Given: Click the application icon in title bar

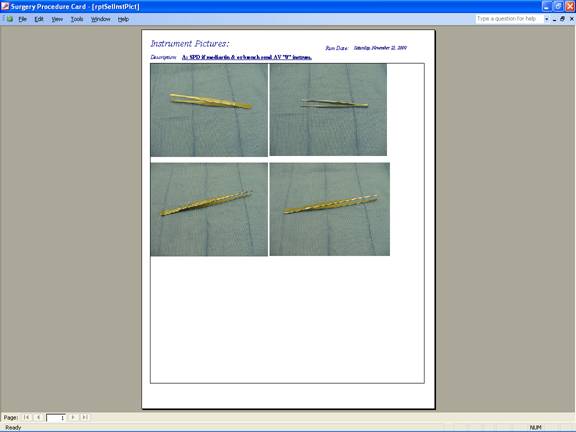Looking at the screenshot, I should 5,6.
